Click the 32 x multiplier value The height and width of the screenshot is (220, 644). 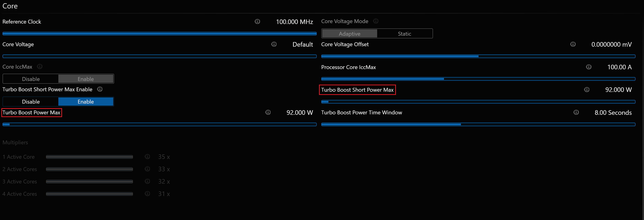(164, 182)
